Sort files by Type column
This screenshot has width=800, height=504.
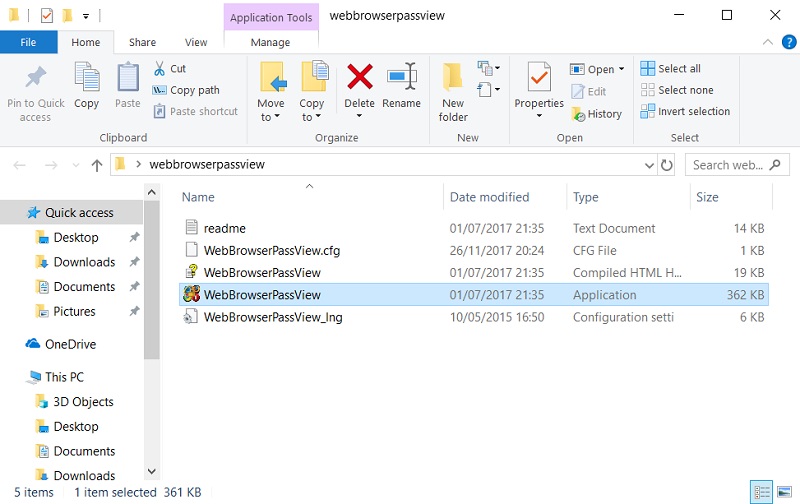[x=585, y=197]
